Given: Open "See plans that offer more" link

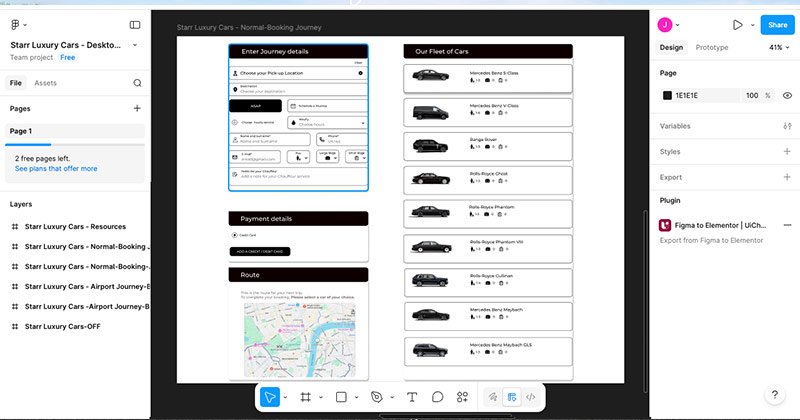Looking at the screenshot, I should pyautogui.click(x=56, y=169).
